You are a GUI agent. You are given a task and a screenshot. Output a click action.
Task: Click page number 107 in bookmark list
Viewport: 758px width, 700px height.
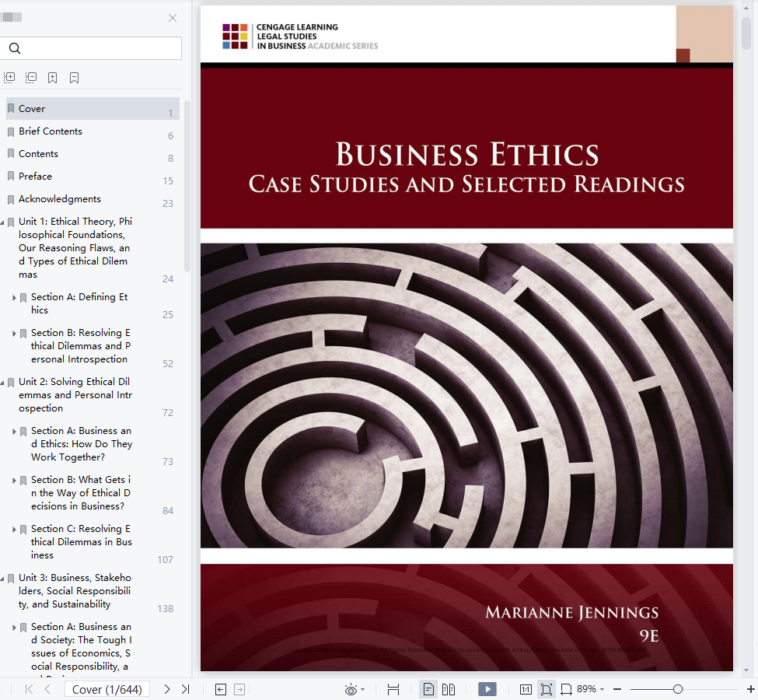pos(166,560)
